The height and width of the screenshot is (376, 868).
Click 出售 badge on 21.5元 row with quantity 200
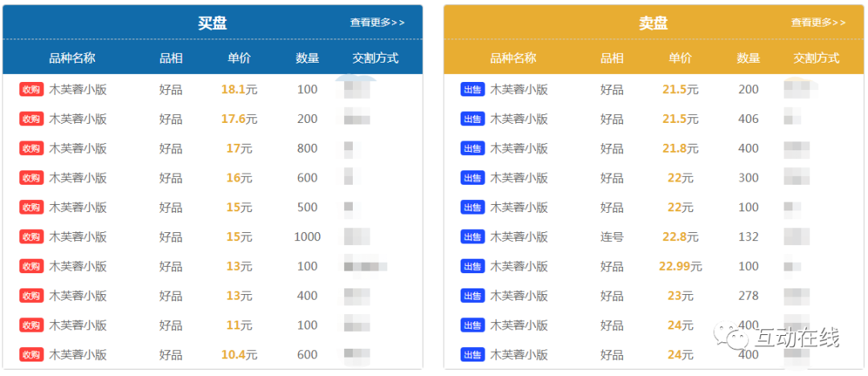(x=473, y=89)
